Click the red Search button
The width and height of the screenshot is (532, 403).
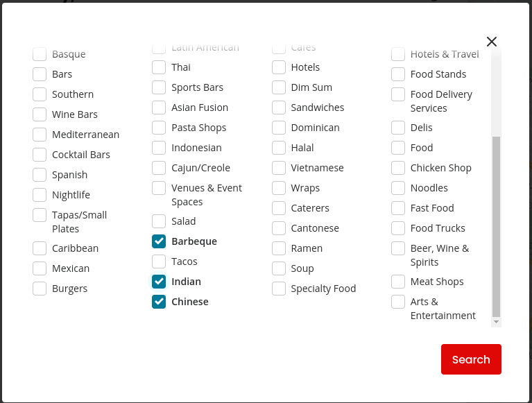(471, 359)
